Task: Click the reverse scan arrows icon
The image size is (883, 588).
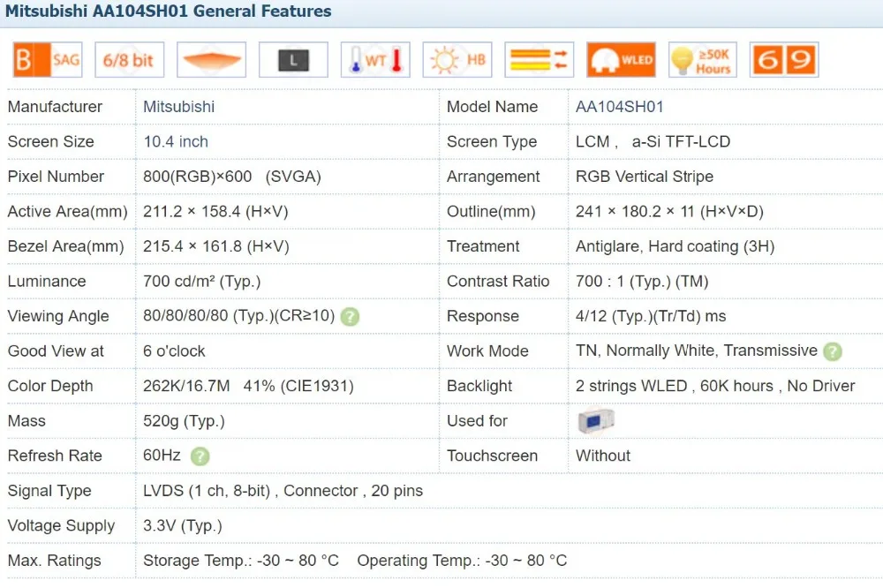Action: 540,60
